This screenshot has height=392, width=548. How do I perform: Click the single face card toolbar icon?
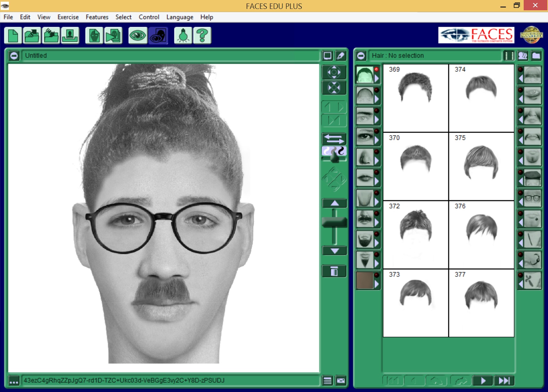[94, 36]
